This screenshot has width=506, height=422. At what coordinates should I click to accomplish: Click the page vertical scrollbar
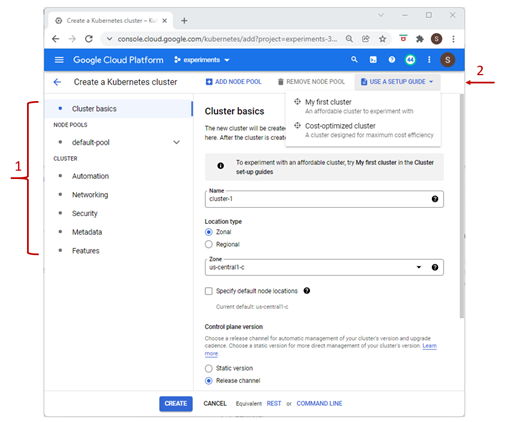click(462, 206)
